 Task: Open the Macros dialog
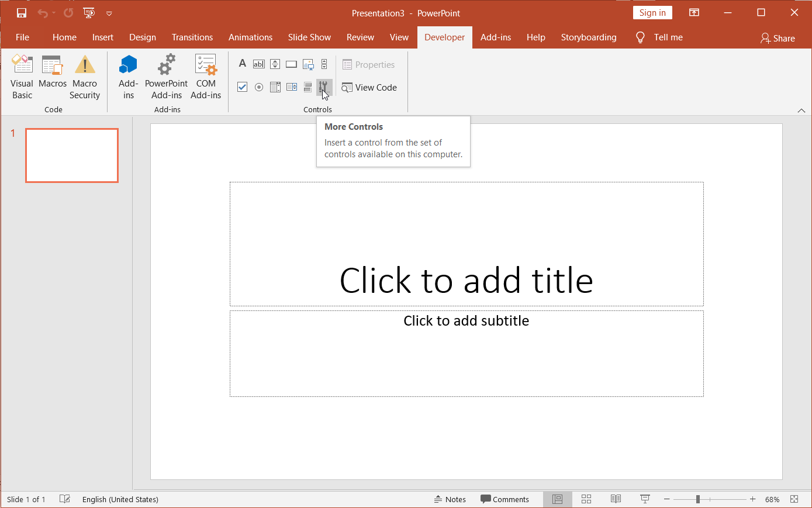(53, 71)
